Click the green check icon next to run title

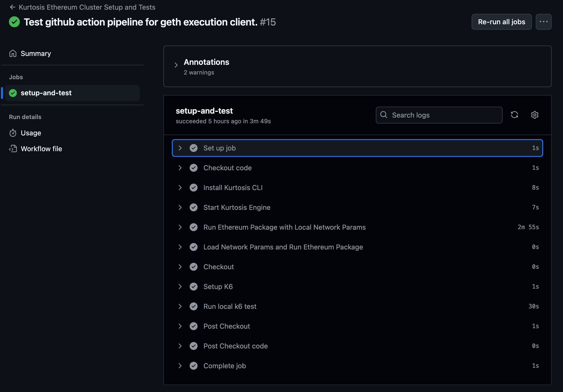click(x=14, y=22)
